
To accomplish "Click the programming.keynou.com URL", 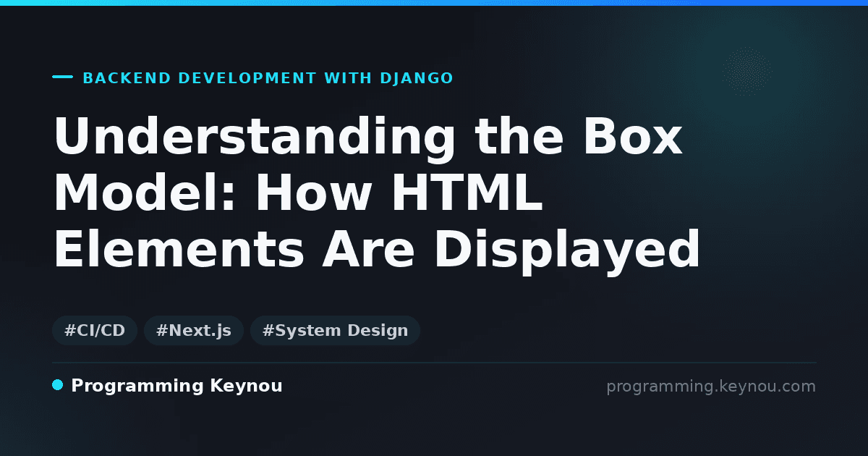I will tap(711, 387).
